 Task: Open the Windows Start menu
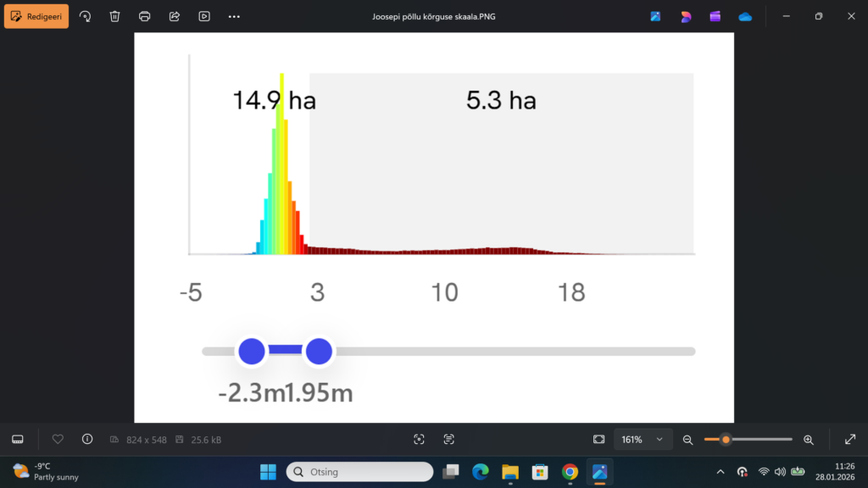tap(268, 471)
